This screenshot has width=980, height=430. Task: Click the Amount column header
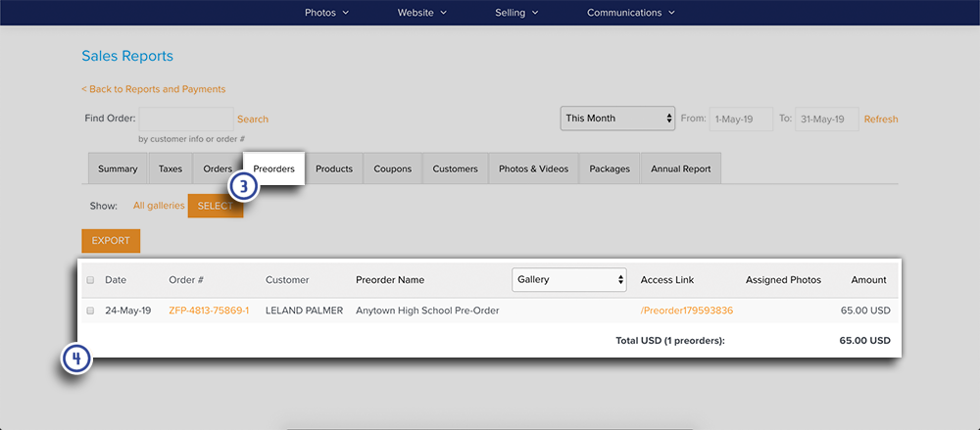[x=868, y=280]
